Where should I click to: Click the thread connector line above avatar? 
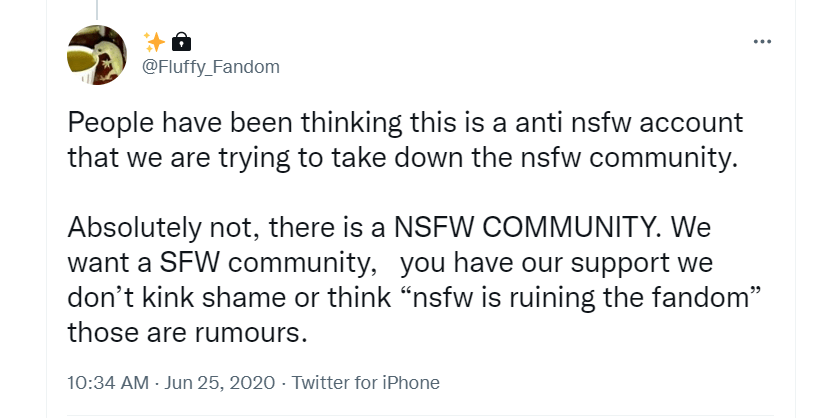pyautogui.click(x=97, y=8)
